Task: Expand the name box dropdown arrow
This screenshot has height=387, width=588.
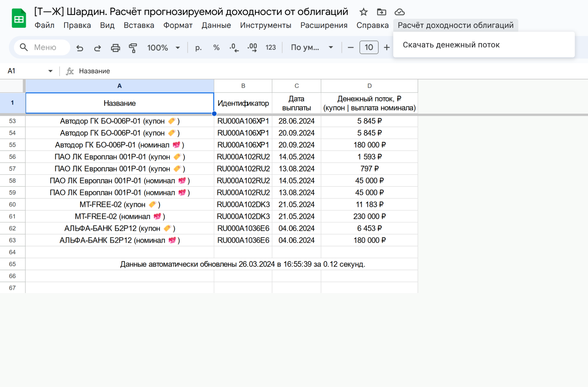Action: (x=50, y=71)
